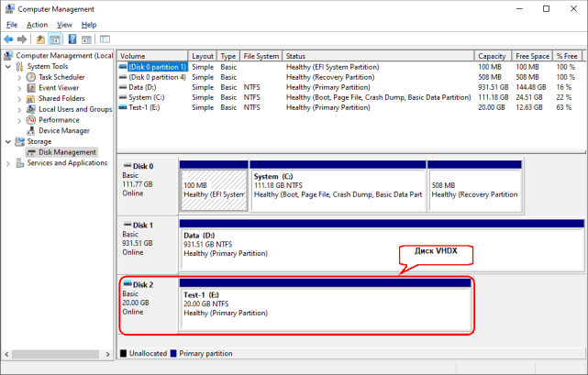Click the Back arrow toolbar icon

pos(8,39)
